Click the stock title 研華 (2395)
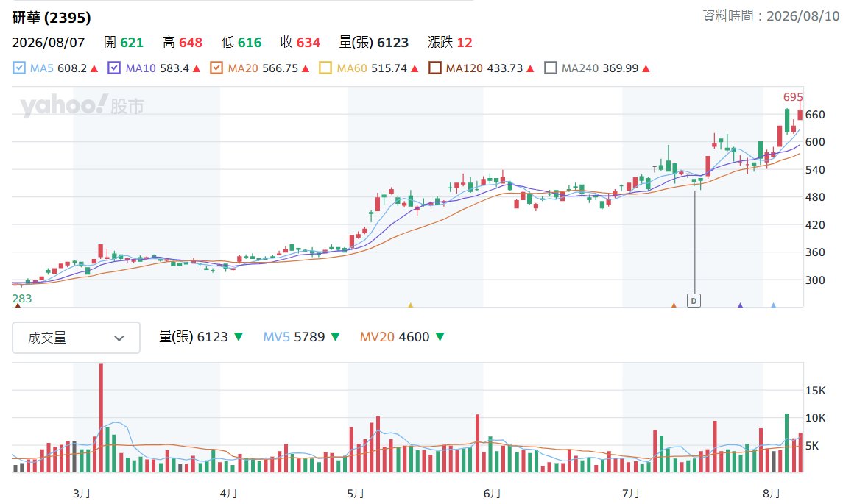Screen dimensions: 843x504 point(52,18)
